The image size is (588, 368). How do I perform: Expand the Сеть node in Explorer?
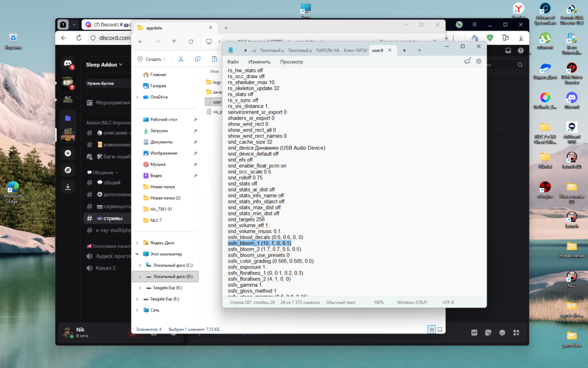(137, 310)
